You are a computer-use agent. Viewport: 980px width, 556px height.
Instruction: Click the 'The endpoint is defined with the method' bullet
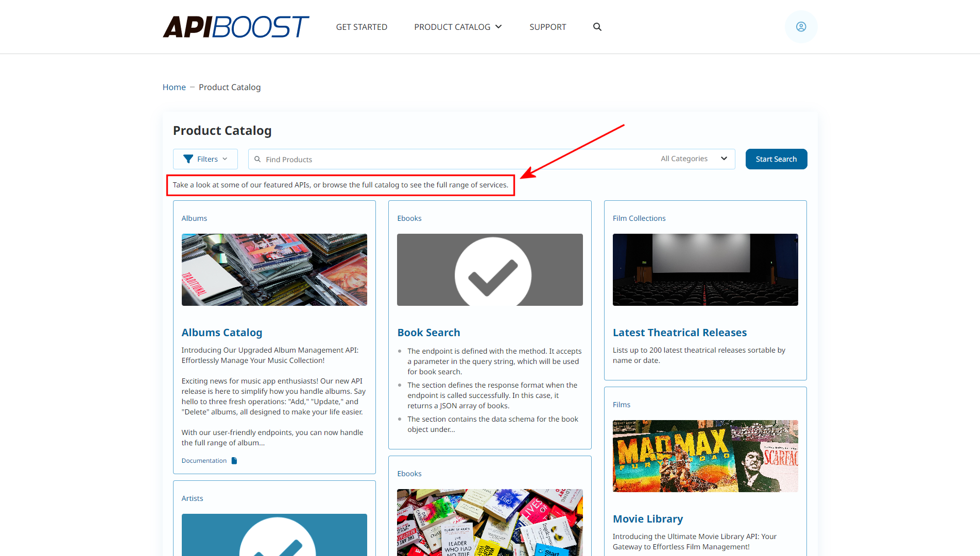pos(494,361)
